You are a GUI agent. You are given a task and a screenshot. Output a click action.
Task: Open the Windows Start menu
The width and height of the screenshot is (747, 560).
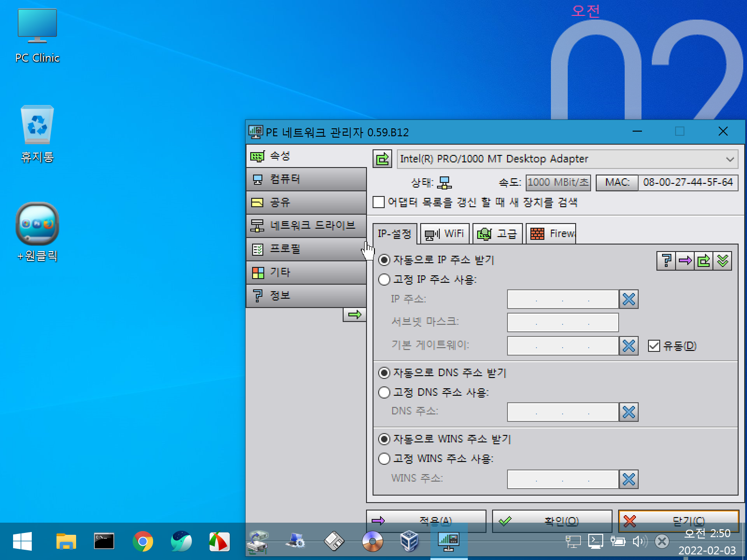click(22, 541)
